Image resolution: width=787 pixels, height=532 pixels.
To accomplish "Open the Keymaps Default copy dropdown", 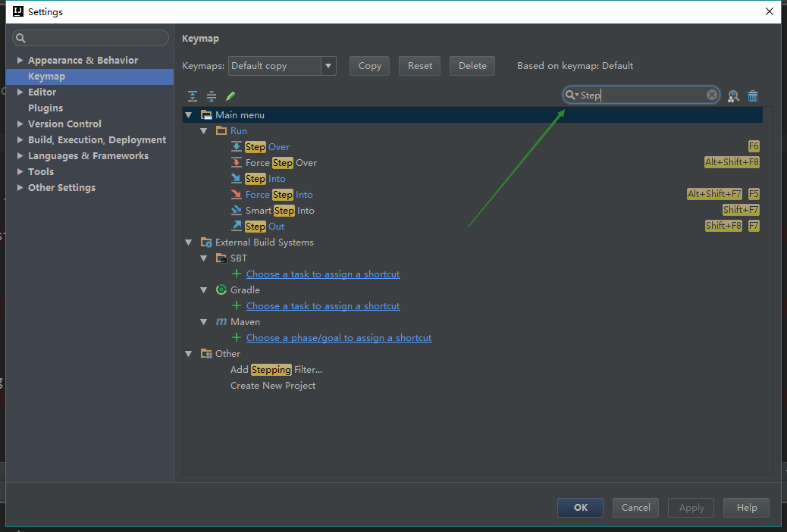I will tap(328, 66).
